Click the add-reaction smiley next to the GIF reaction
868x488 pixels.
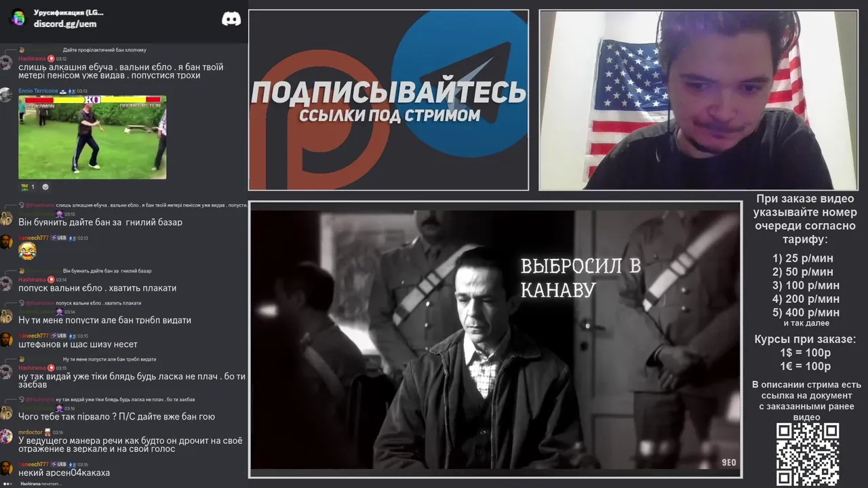click(x=45, y=186)
